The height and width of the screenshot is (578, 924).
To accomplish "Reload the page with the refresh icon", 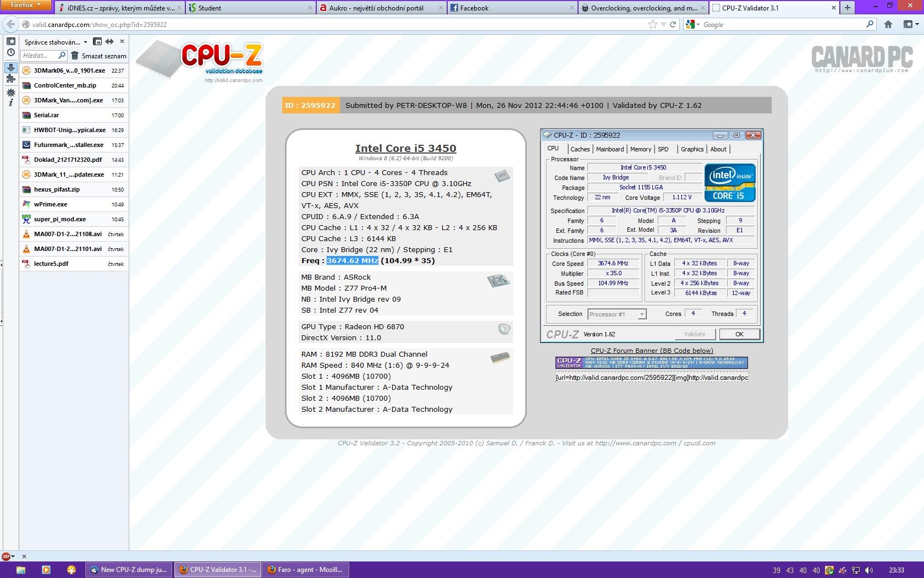I will click(673, 24).
